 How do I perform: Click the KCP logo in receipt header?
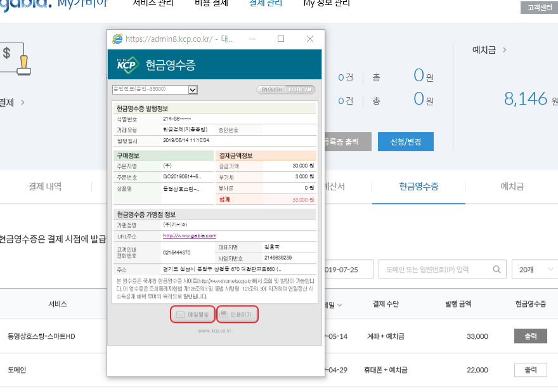[x=127, y=65]
